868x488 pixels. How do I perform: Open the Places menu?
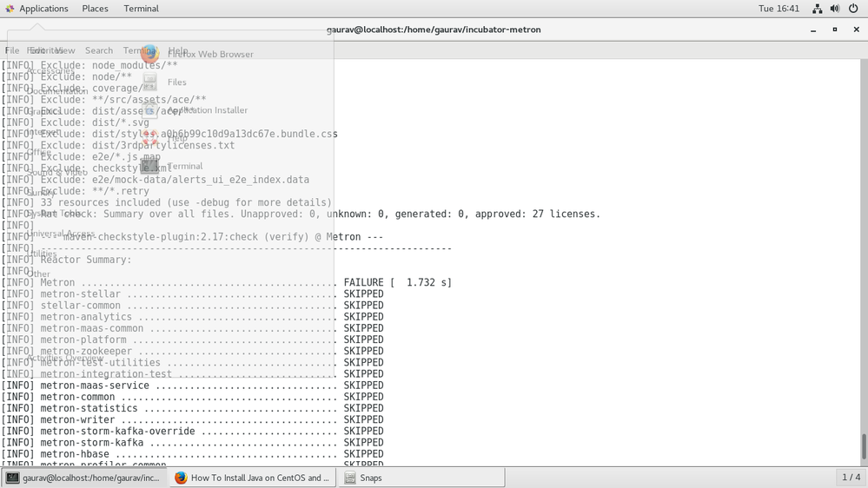pos(96,9)
